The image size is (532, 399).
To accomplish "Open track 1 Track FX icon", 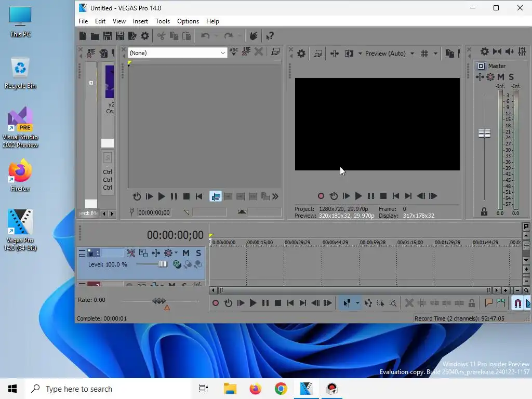I will (156, 253).
